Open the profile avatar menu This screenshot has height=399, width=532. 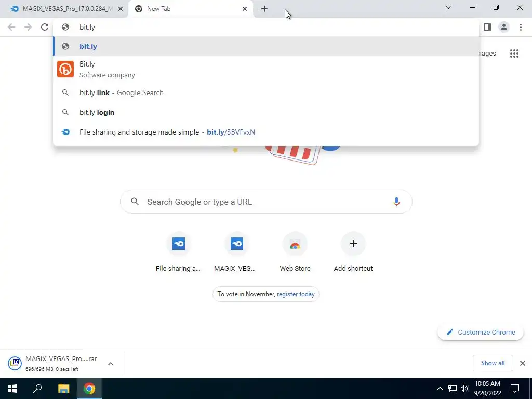tap(504, 27)
